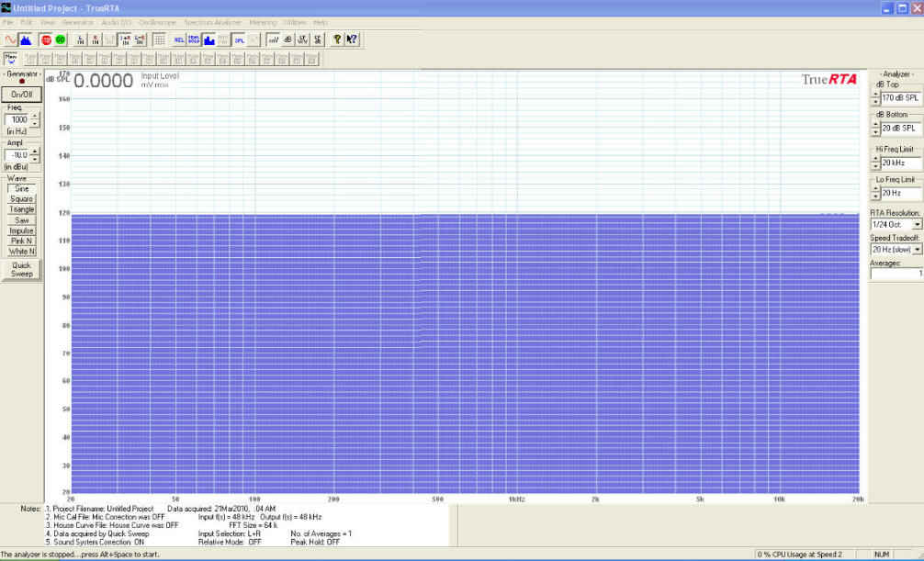Select the L+R input icon
924x561 pixels.
(x=125, y=40)
